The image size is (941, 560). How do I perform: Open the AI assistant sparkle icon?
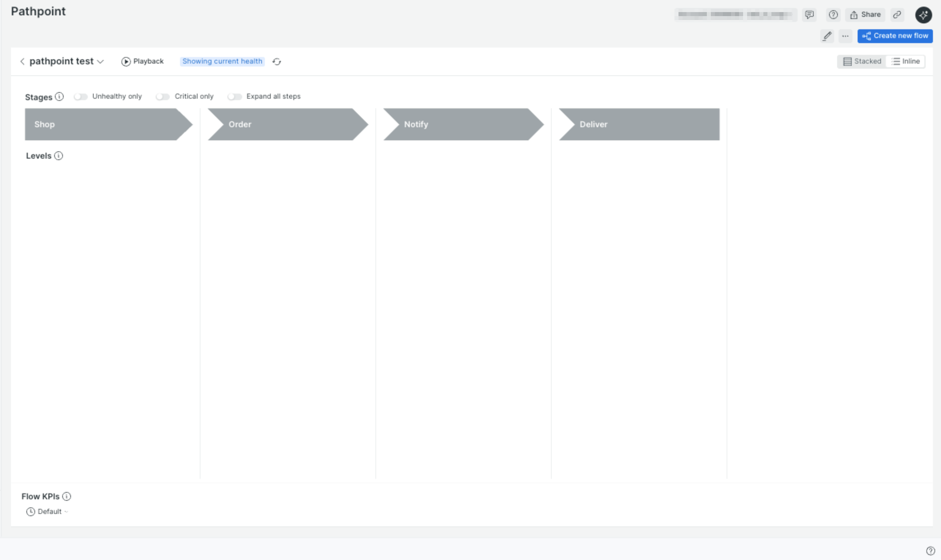[x=923, y=15]
